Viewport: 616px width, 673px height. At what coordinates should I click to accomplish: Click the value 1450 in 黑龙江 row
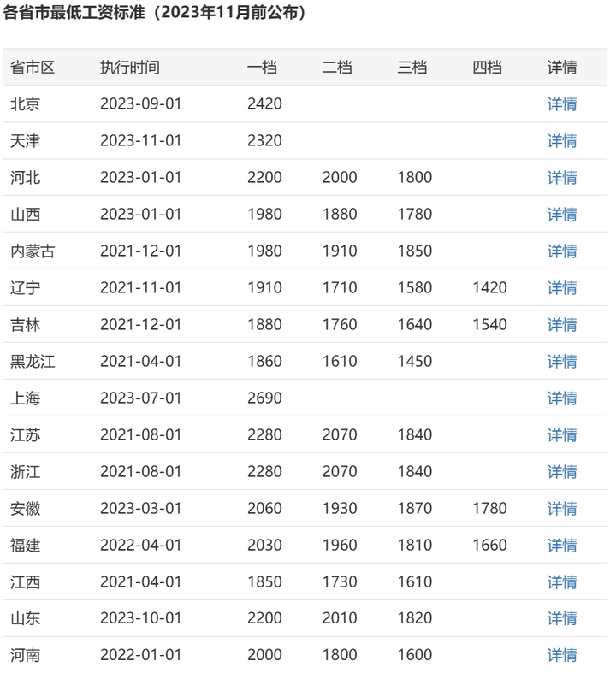point(415,362)
